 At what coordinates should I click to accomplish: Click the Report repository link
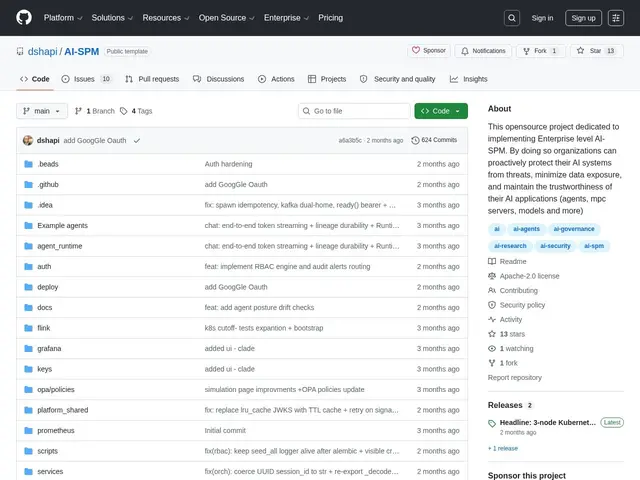tap(515, 378)
